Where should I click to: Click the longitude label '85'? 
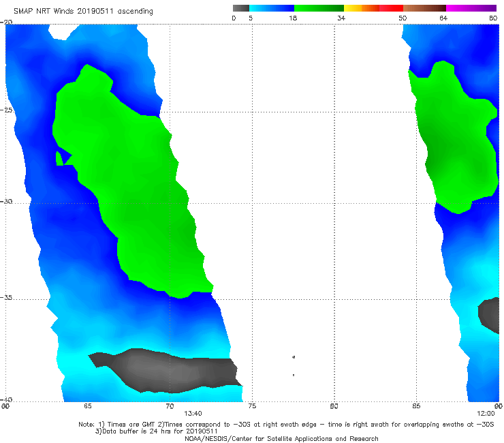(x=416, y=406)
